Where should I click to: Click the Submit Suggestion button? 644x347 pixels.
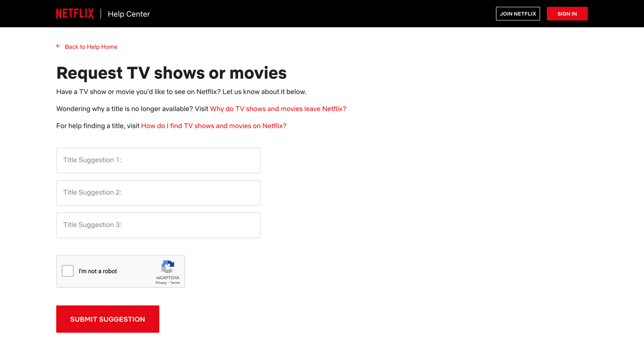pyautogui.click(x=108, y=319)
